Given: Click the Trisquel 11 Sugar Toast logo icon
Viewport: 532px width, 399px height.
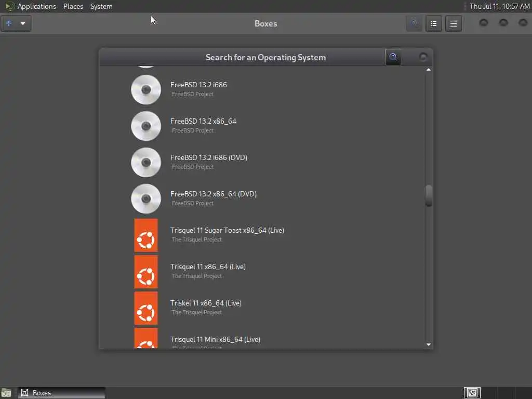Looking at the screenshot, I should [x=146, y=235].
